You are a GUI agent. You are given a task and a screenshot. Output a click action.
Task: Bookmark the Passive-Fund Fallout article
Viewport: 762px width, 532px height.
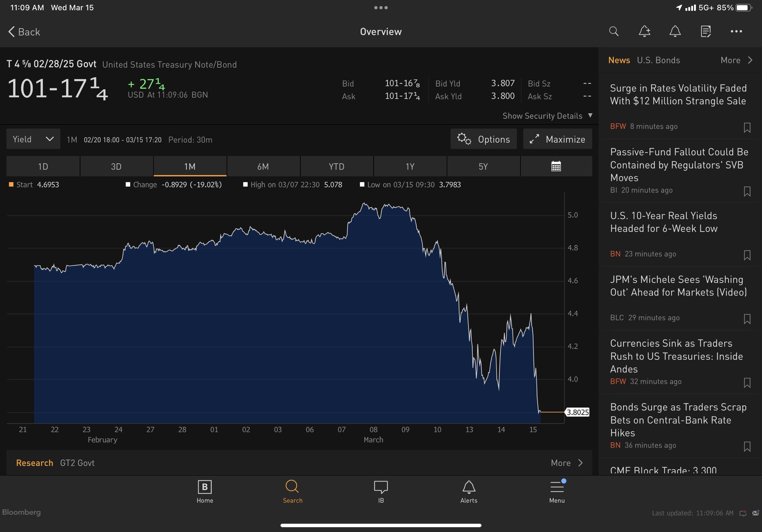pyautogui.click(x=747, y=191)
